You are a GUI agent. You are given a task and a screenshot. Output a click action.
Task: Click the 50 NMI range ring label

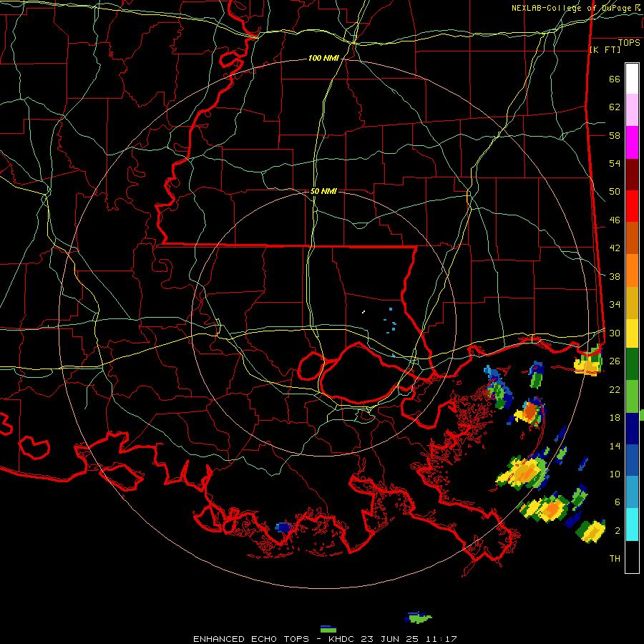323,191
